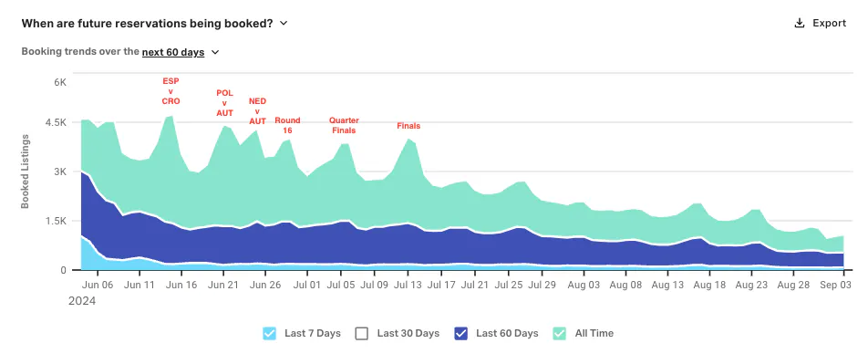This screenshot has height=364, width=868.
Task: Click the NED v AUT annotation
Action: click(x=257, y=110)
